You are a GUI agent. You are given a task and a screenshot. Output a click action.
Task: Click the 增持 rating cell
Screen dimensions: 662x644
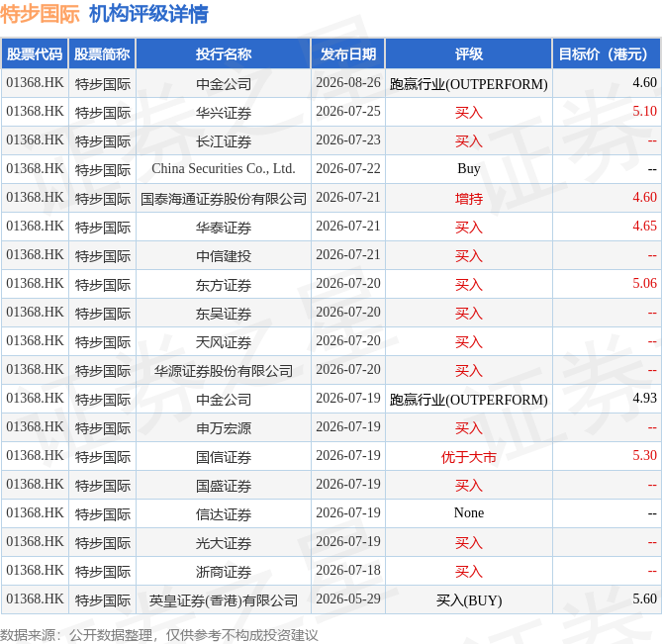469,199
